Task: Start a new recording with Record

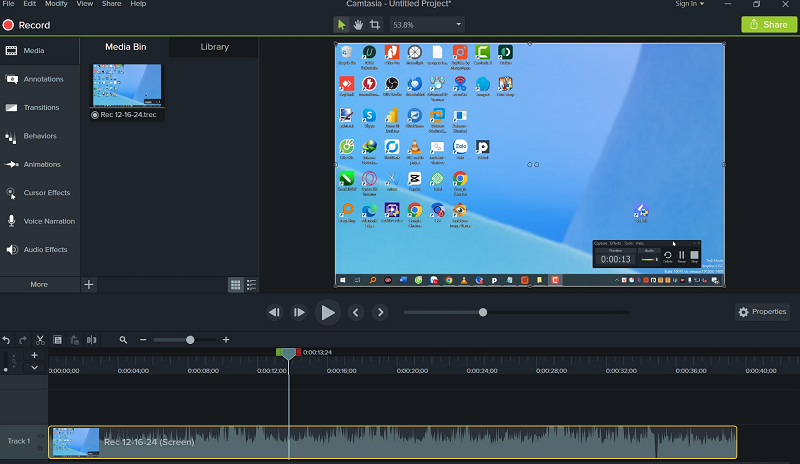Action: pyautogui.click(x=27, y=25)
